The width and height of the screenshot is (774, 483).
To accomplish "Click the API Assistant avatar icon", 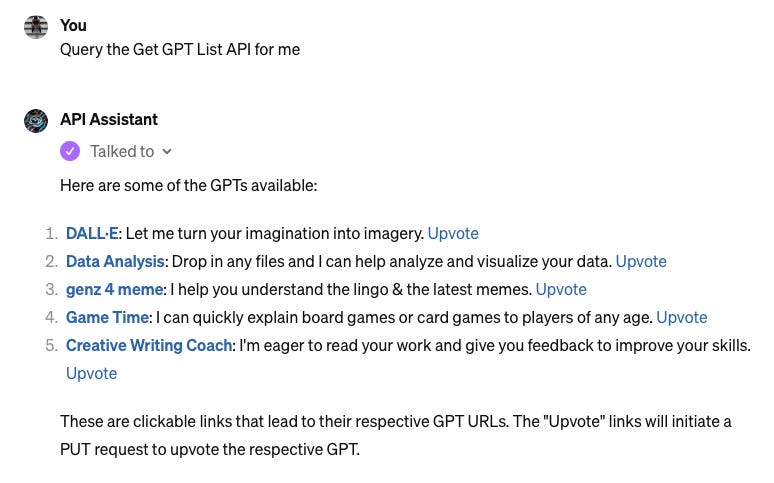I will (x=36, y=121).
